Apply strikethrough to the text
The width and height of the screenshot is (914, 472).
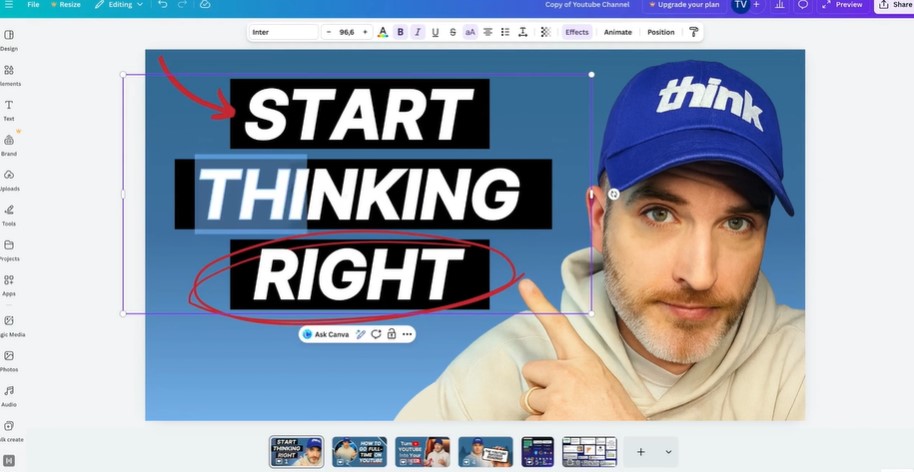452,32
